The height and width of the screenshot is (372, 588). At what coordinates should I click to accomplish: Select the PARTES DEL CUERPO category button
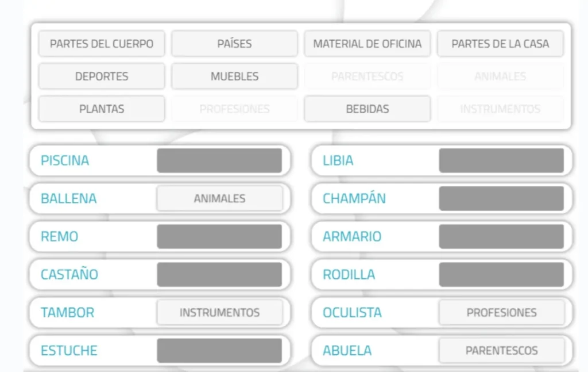[102, 44]
